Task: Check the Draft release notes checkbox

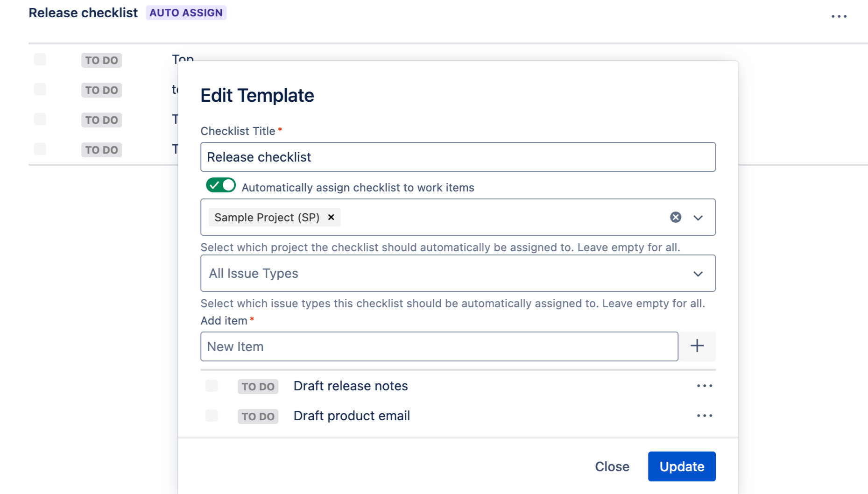Action: click(x=212, y=386)
